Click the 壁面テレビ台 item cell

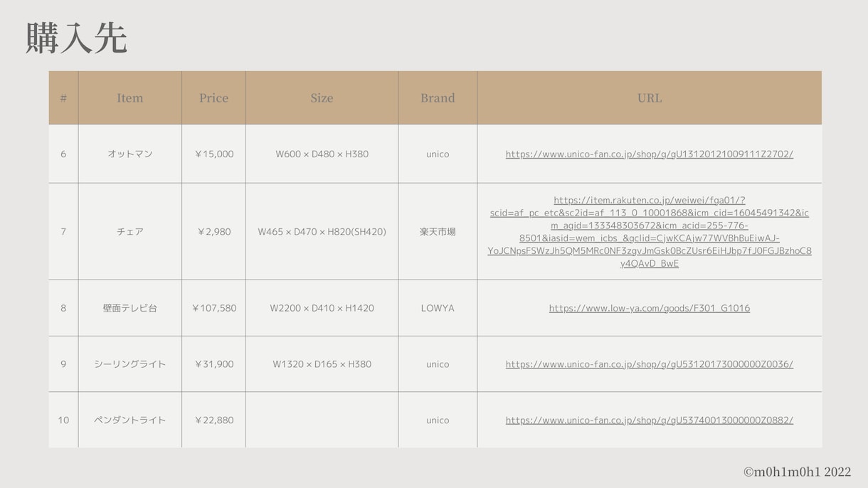pyautogui.click(x=129, y=308)
